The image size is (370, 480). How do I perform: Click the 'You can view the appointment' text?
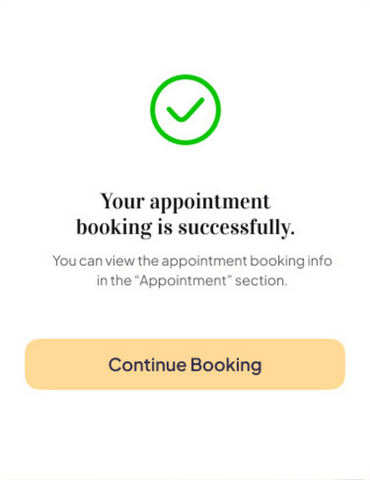(150, 261)
